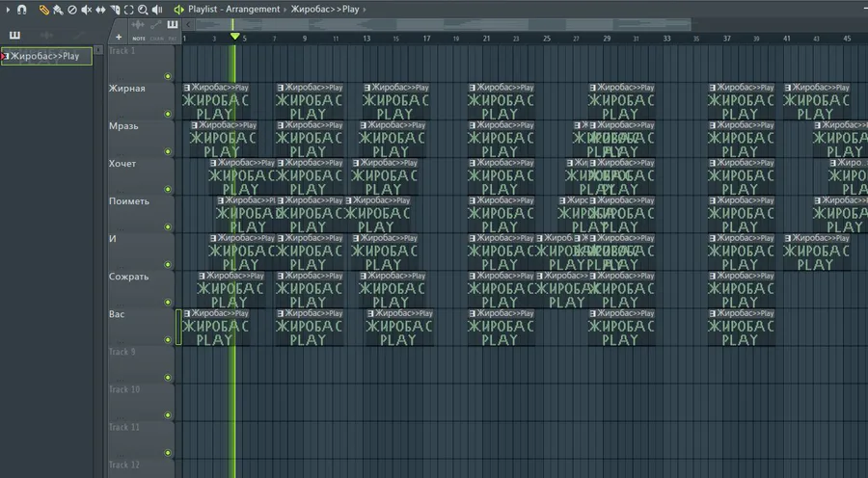Viewport: 868px width, 478px height.
Task: Mute the Вас track
Action: coord(168,339)
